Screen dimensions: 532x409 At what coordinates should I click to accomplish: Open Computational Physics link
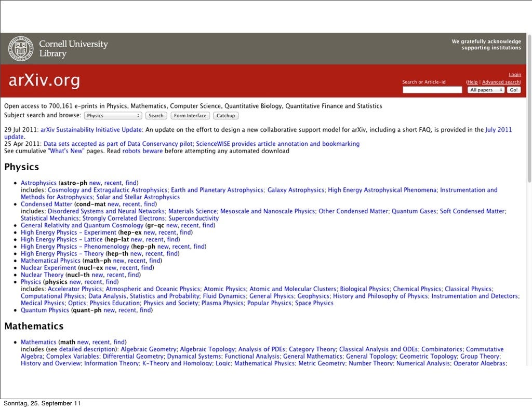coord(52,296)
